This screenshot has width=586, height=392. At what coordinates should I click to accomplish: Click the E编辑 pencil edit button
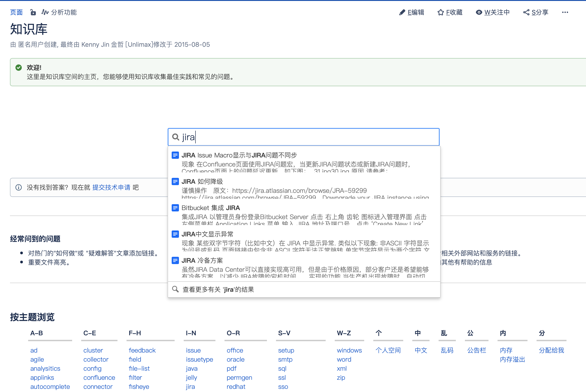(x=411, y=12)
